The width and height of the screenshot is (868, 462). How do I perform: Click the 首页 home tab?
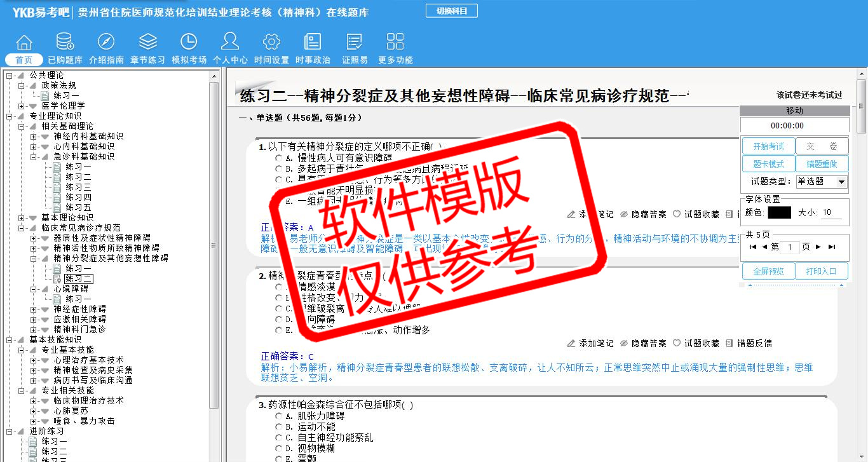tap(24, 60)
